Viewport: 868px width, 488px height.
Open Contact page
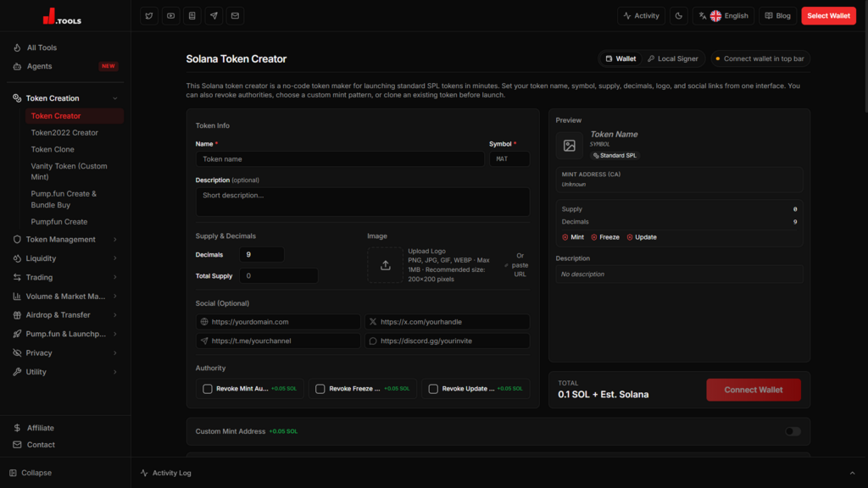pyautogui.click(x=65, y=444)
